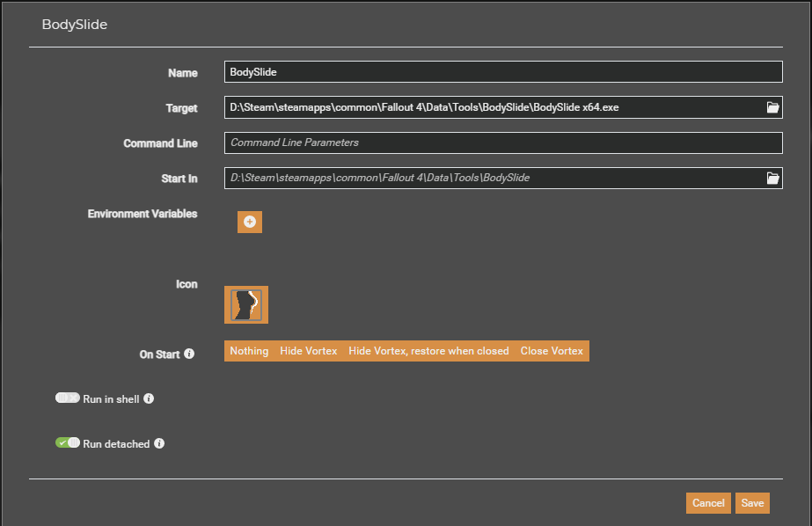The width and height of the screenshot is (812, 526).
Task: Click the Run detached label
Action: click(116, 444)
